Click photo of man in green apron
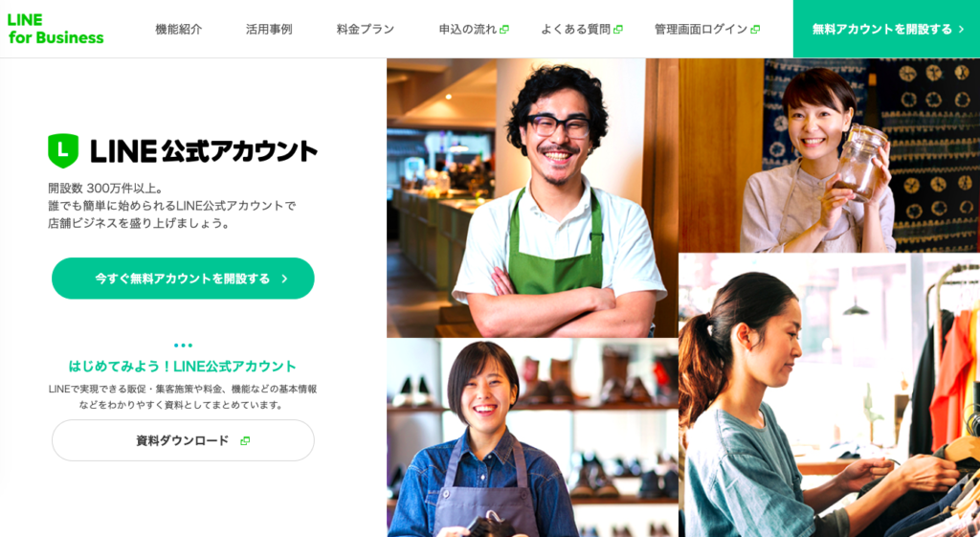The image size is (980, 537). pyautogui.click(x=532, y=198)
